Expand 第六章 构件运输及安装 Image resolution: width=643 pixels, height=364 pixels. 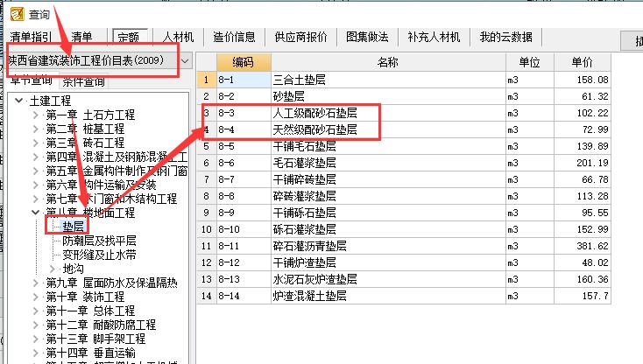coord(35,185)
